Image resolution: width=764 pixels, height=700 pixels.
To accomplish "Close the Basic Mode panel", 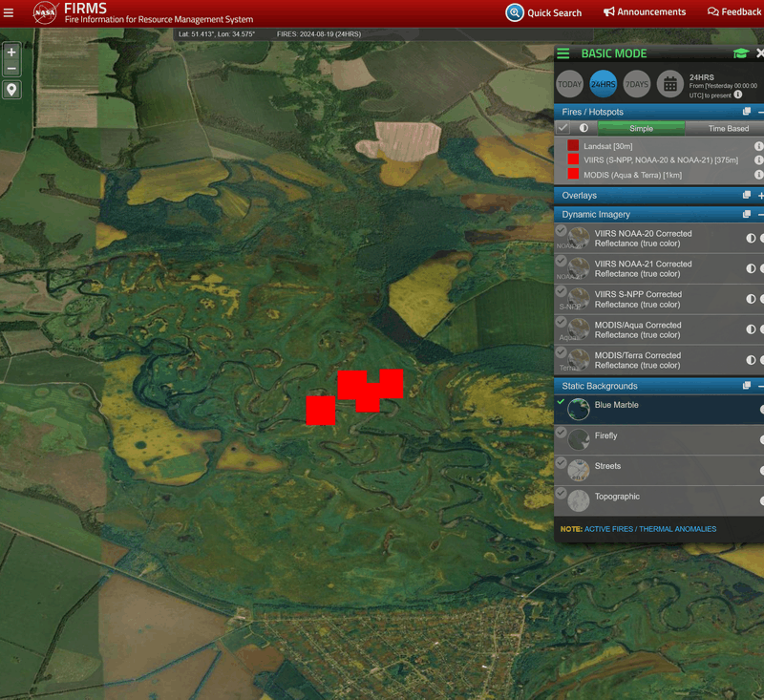I will [x=759, y=53].
